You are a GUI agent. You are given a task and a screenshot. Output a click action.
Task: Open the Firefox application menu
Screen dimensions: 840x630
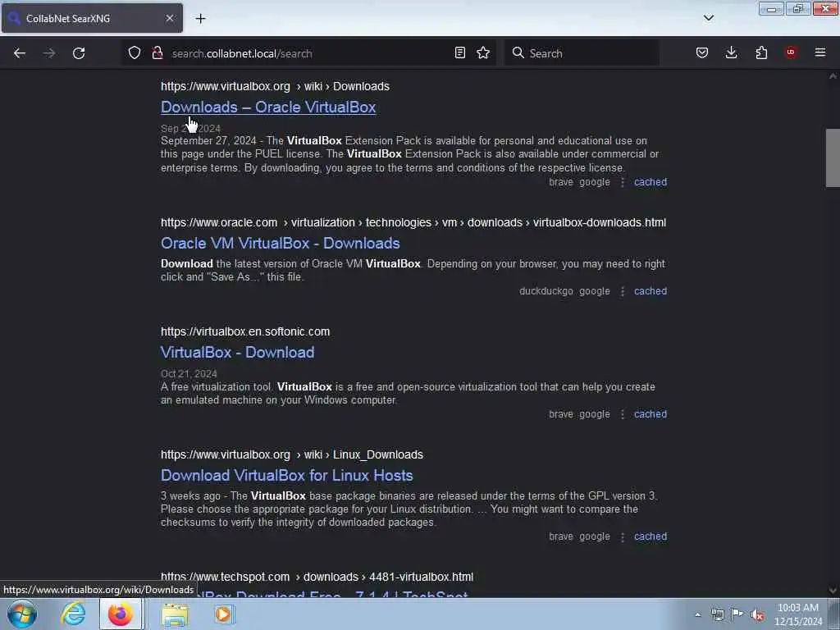click(x=820, y=52)
